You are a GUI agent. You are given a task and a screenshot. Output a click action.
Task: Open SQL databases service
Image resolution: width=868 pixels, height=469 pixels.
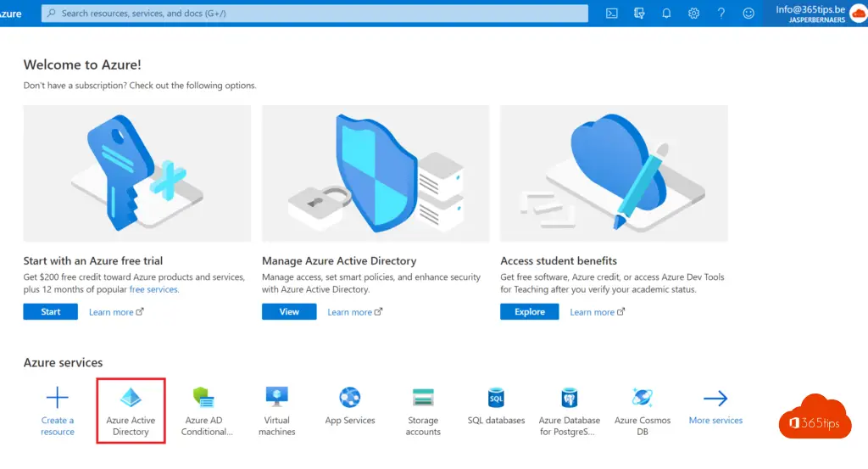coord(496,399)
